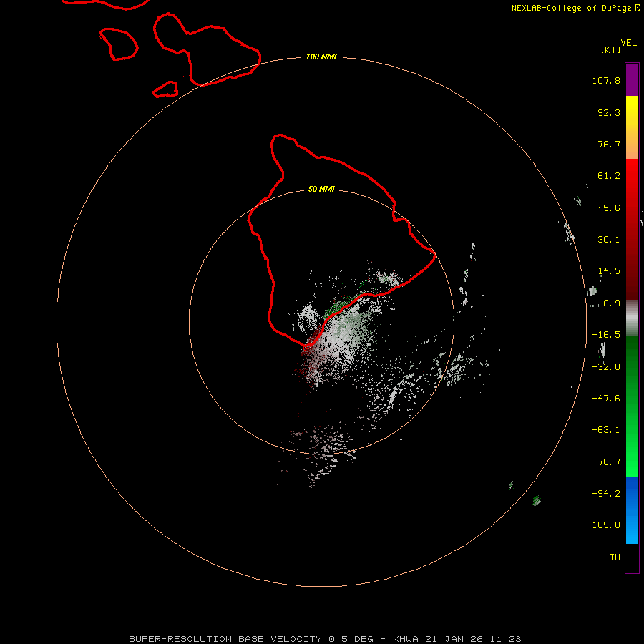Click the -47.6 legend value
Viewport: 644px width, 644px height.
pos(606,399)
